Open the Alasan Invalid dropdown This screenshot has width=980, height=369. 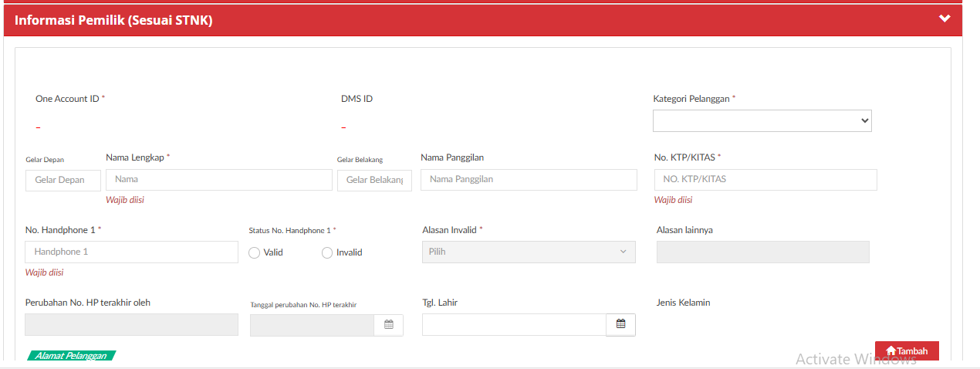pos(529,252)
